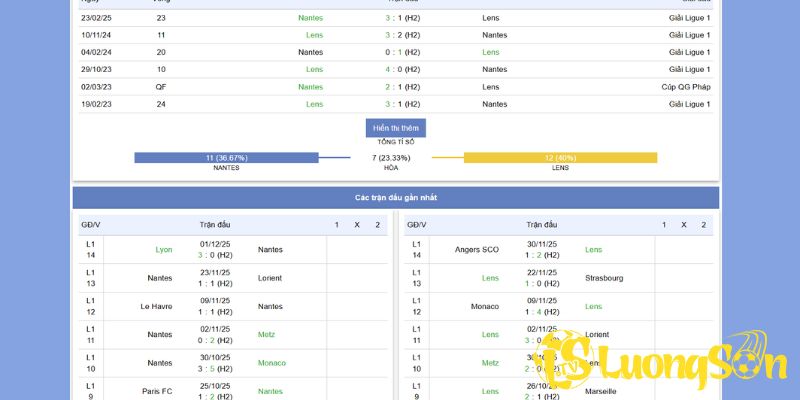Click the "Các trận đấu gần nhất" header
Image resolution: width=800 pixels, height=400 pixels.
click(396, 198)
